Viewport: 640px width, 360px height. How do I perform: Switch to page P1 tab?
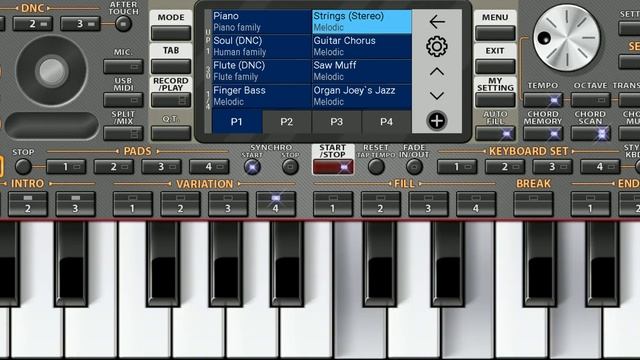[237, 122]
